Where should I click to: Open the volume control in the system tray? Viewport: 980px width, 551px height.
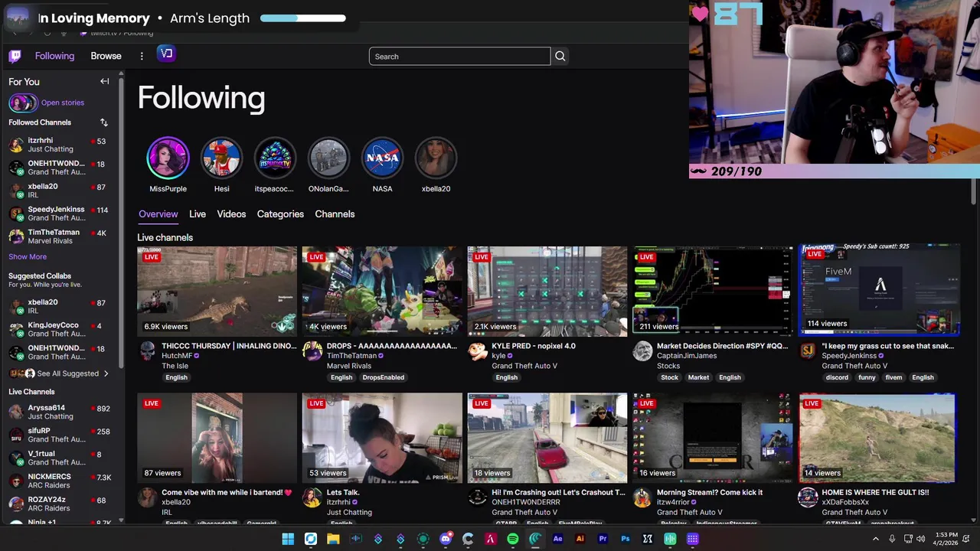(920, 539)
